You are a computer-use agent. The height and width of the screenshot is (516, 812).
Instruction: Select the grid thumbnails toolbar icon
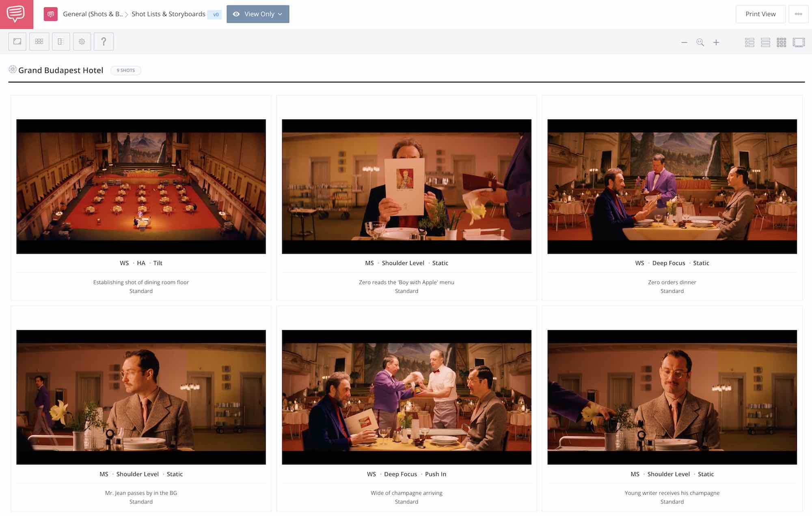point(39,41)
